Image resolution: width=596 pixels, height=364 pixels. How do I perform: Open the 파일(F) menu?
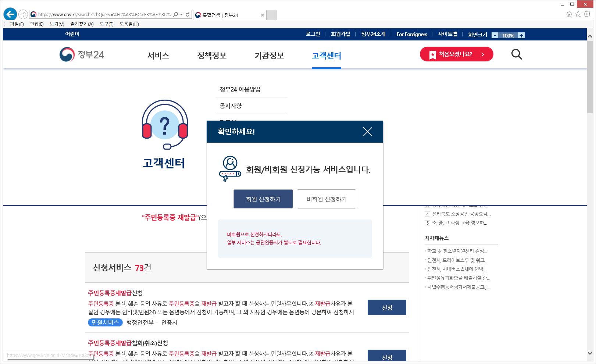coord(17,24)
